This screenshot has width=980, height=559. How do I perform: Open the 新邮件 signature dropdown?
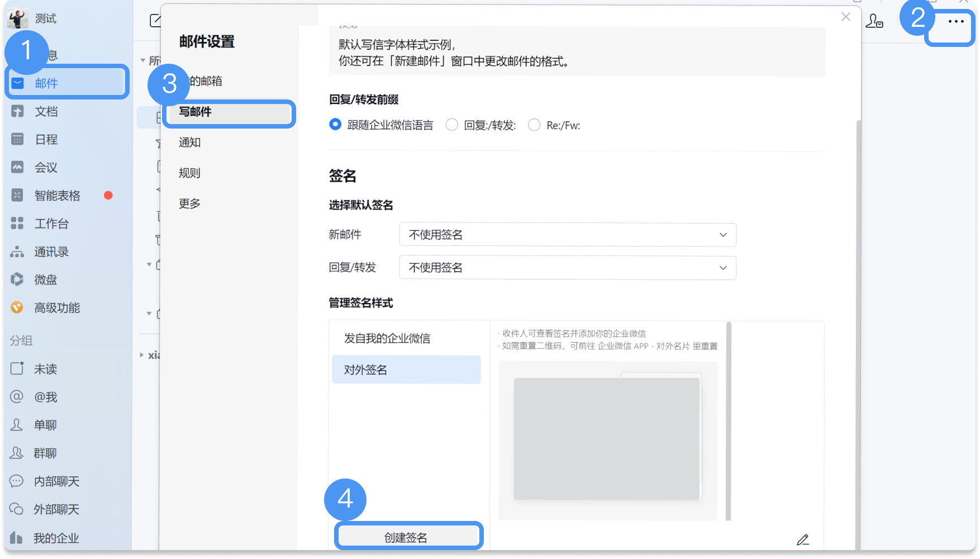click(x=568, y=235)
